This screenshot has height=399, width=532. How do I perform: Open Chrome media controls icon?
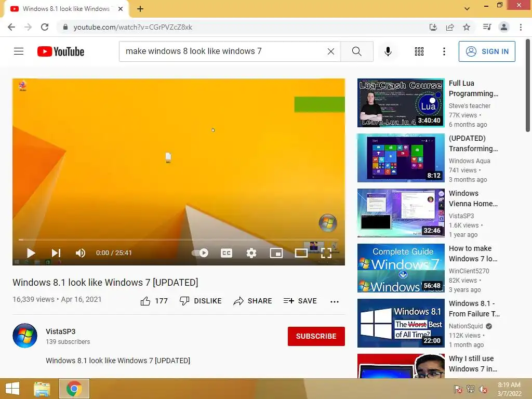pos(487,27)
